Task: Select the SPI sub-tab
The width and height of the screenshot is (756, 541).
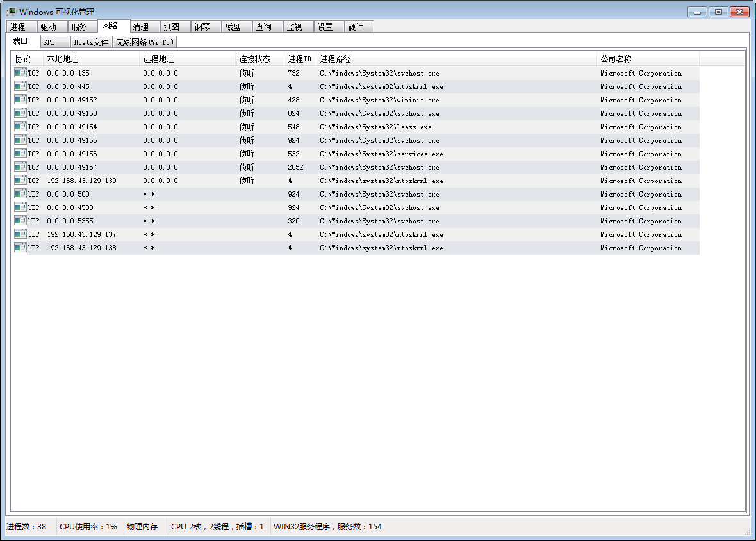Action: [49, 42]
